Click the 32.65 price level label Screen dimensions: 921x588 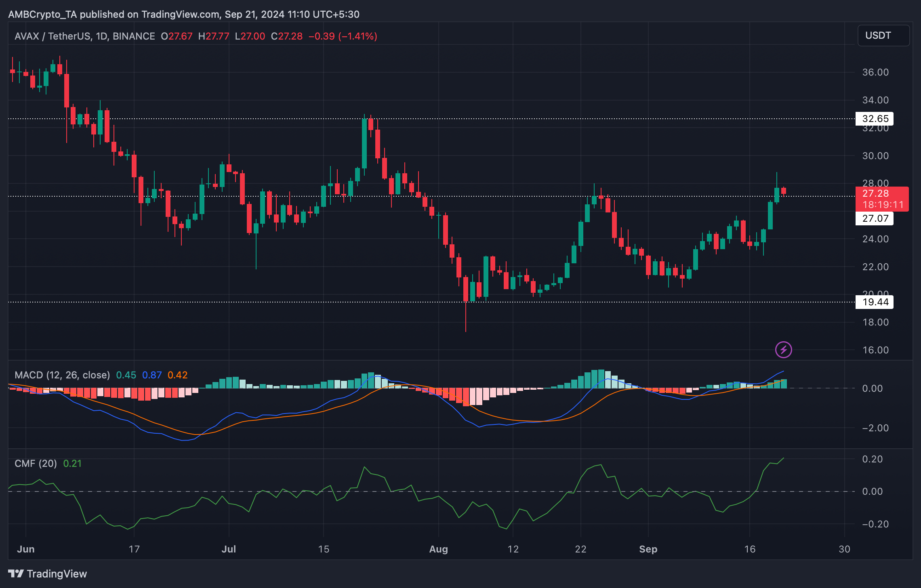click(x=875, y=119)
